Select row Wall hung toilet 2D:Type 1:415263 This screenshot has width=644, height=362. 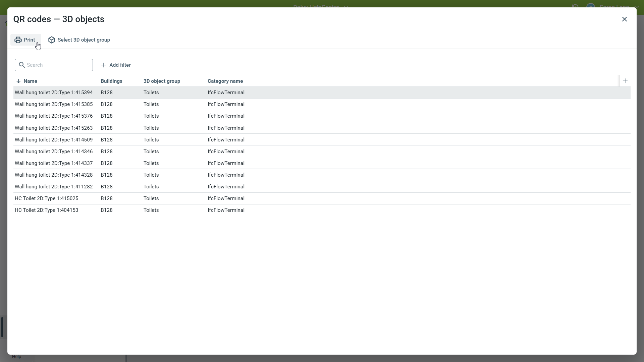54,128
